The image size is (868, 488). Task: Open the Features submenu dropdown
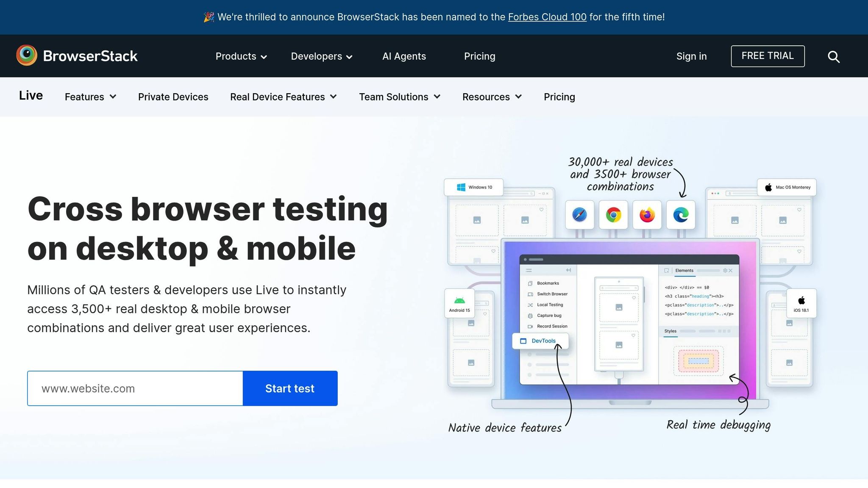click(90, 97)
